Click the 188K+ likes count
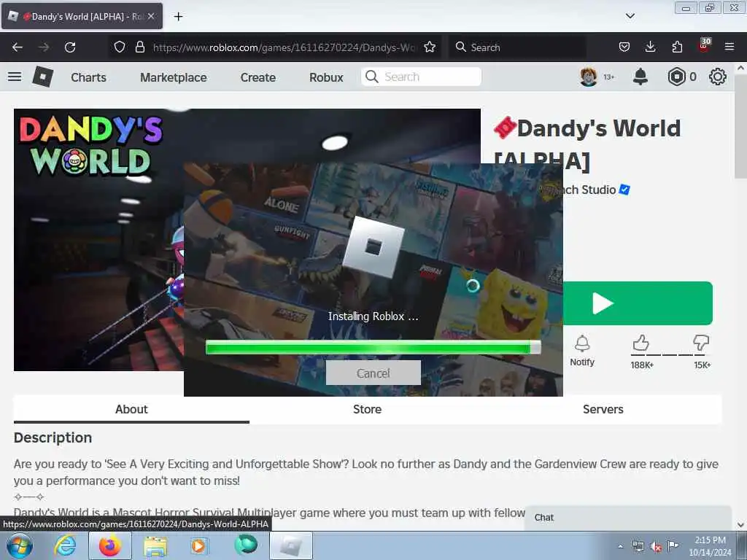Image resolution: width=747 pixels, height=560 pixels. [642, 365]
